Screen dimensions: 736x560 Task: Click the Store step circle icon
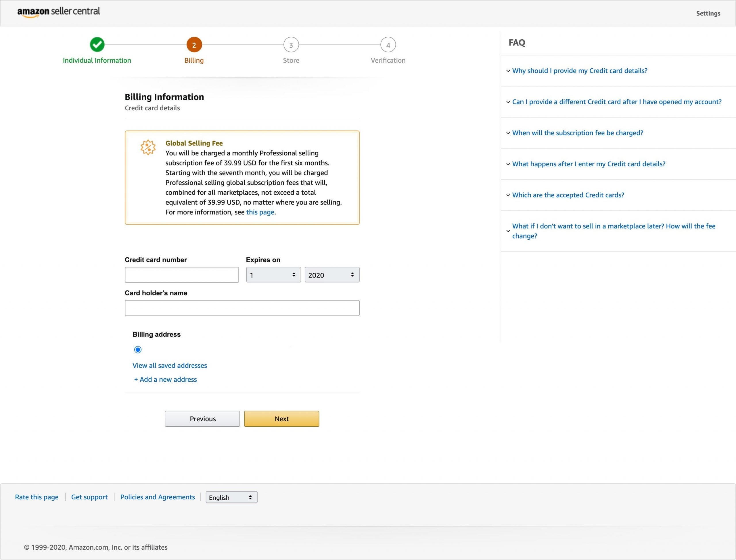(x=291, y=45)
